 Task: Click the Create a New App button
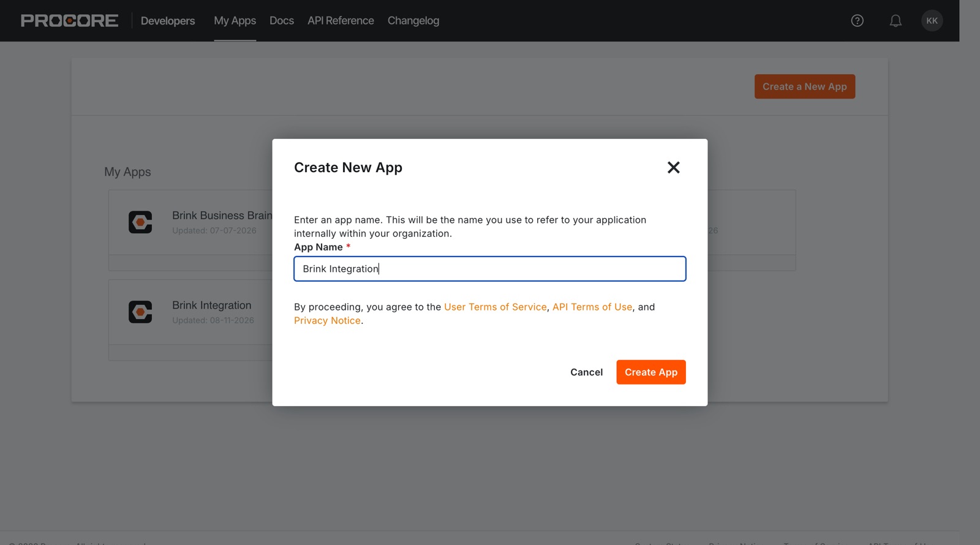[805, 87]
